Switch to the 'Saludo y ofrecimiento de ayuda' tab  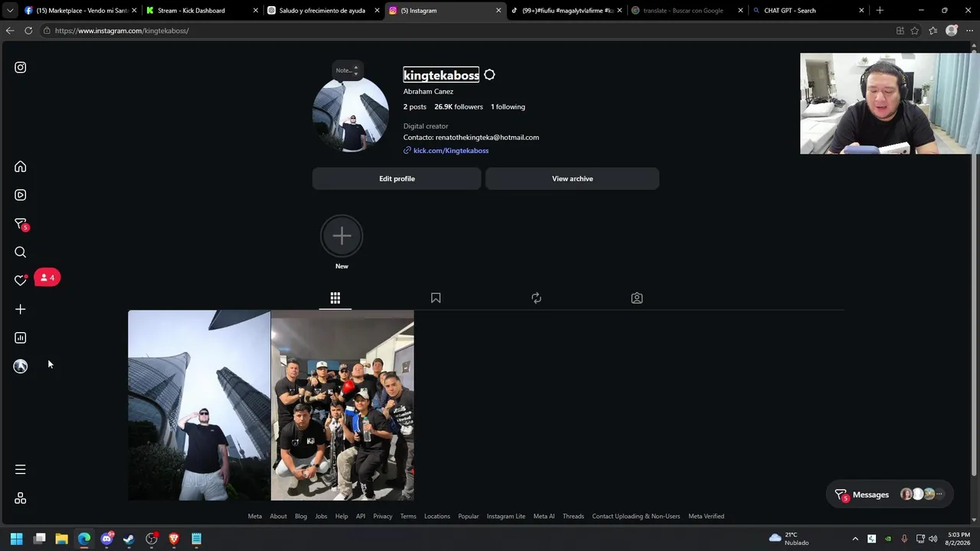coord(324,11)
